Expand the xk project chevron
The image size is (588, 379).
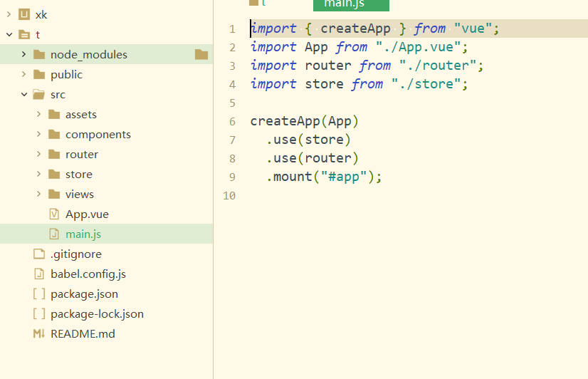tap(9, 15)
